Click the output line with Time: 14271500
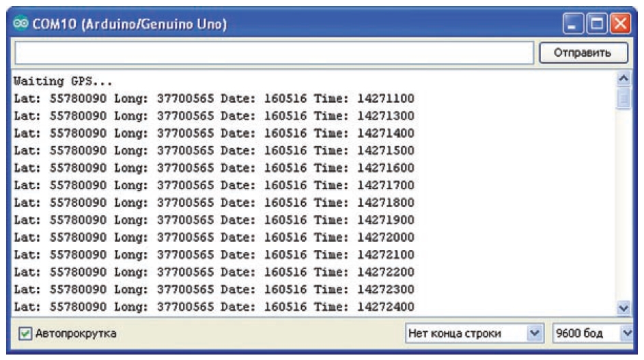 click(214, 150)
